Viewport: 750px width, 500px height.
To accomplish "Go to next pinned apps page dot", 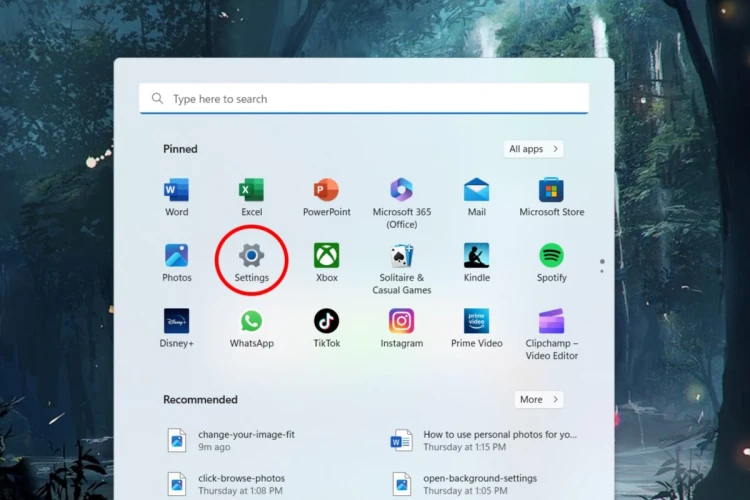I will click(602, 271).
